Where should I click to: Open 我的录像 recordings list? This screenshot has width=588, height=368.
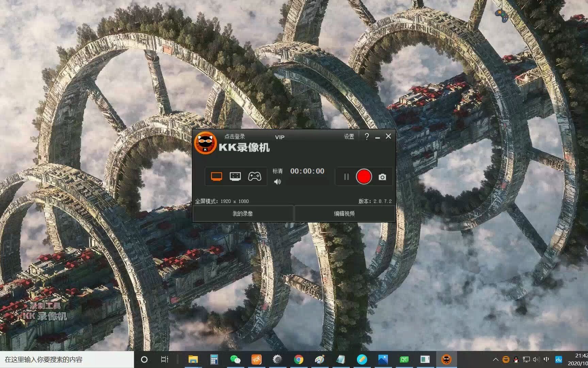pyautogui.click(x=243, y=214)
